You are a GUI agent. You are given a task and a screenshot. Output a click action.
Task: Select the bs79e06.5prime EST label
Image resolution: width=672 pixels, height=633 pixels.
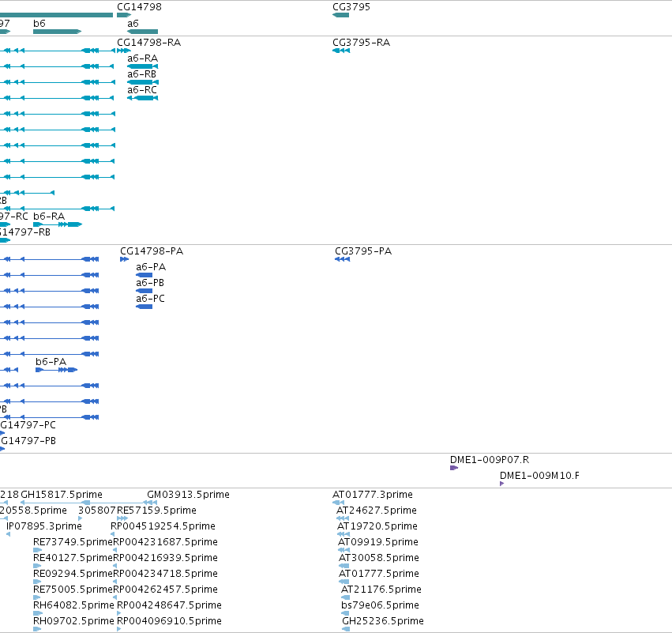380,606
